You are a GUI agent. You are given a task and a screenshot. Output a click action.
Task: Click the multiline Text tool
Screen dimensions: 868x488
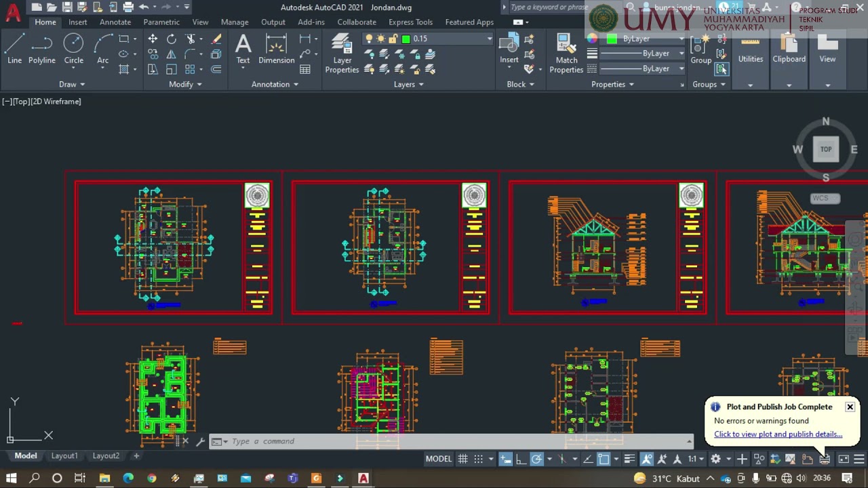[x=243, y=49]
